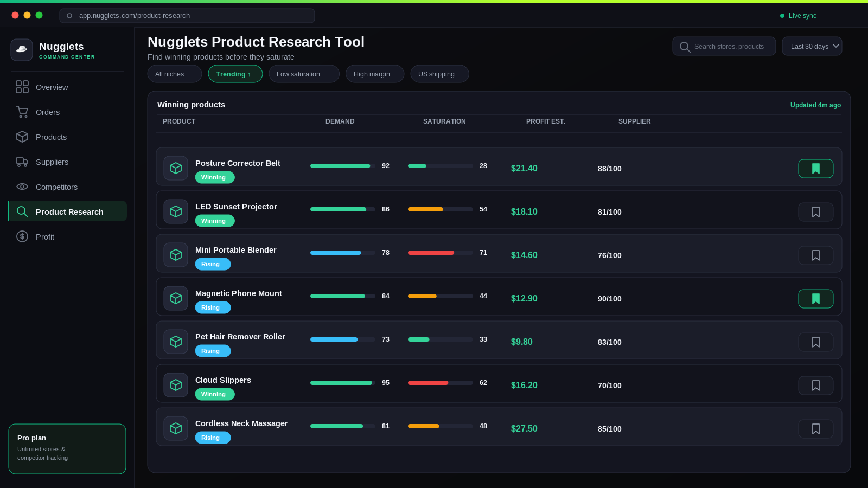
Task: Click the $21.40 profit estimate
Action: coord(524,169)
